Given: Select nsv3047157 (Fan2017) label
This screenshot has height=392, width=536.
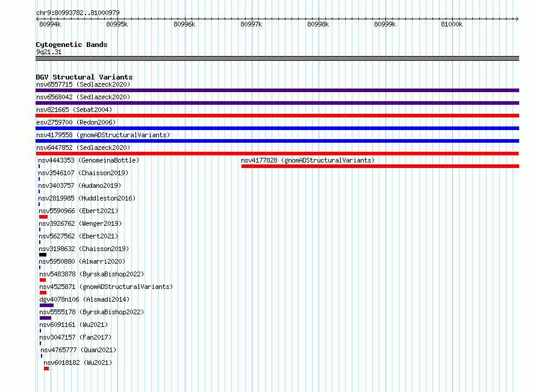Looking at the screenshot, I should point(75,337).
